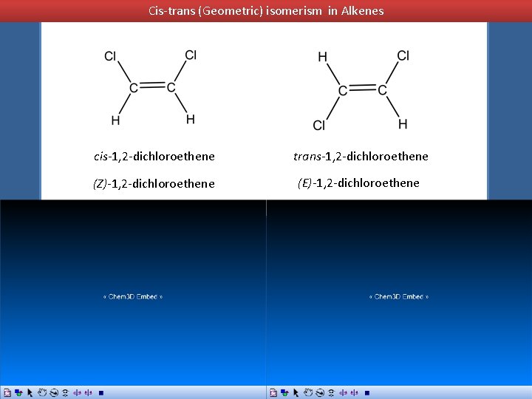Image resolution: width=532 pixels, height=399 pixels.
Task: Select arrow pointer tool in left Chem3D toolbar
Action: click(x=30, y=392)
